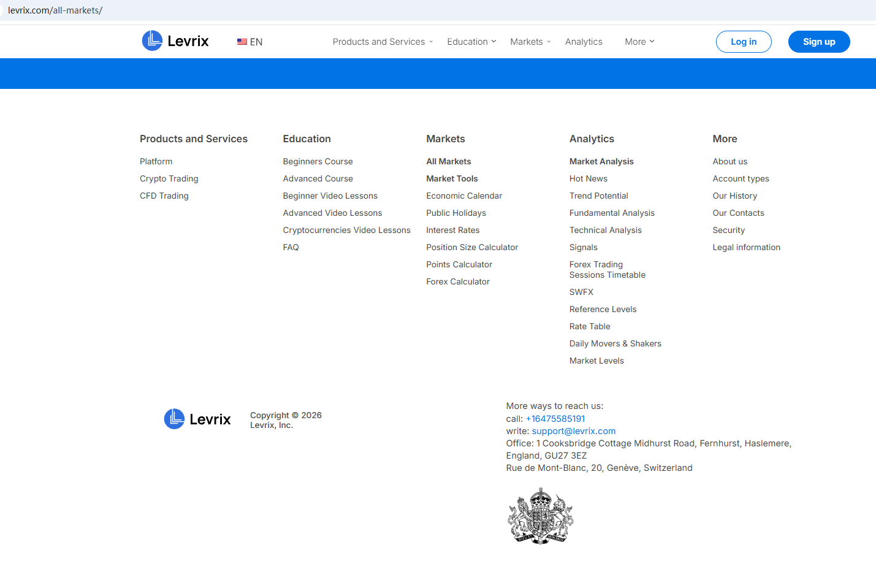Open the Economic Calendar
The height and width of the screenshot is (588, 876).
click(465, 196)
